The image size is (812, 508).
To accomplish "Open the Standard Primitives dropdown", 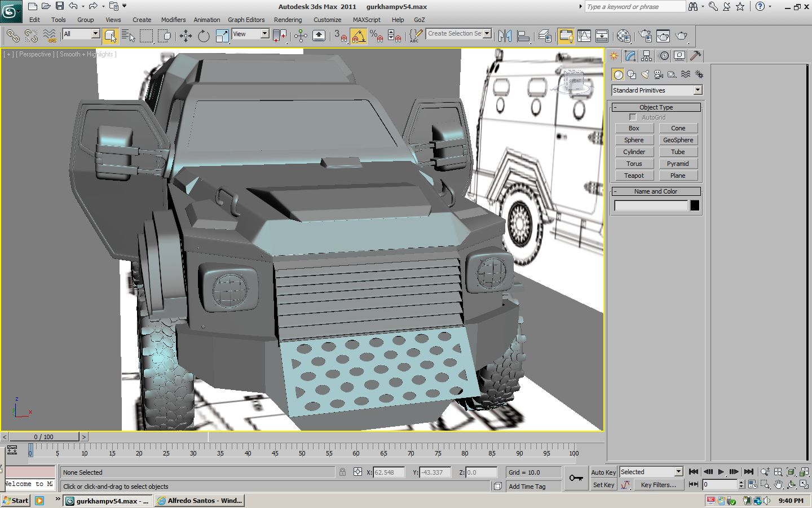I will point(656,90).
